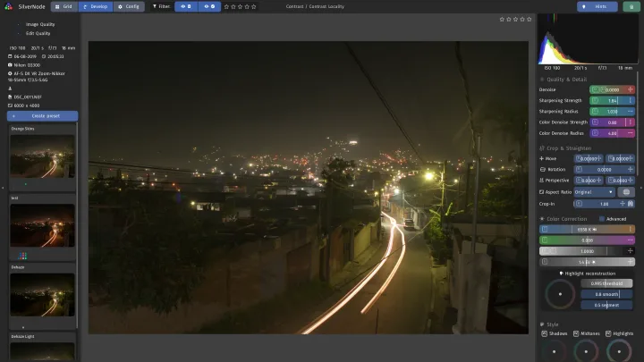This screenshot has height=362, width=644.
Task: Click the colored grid icon under test preset
Action: click(23, 257)
